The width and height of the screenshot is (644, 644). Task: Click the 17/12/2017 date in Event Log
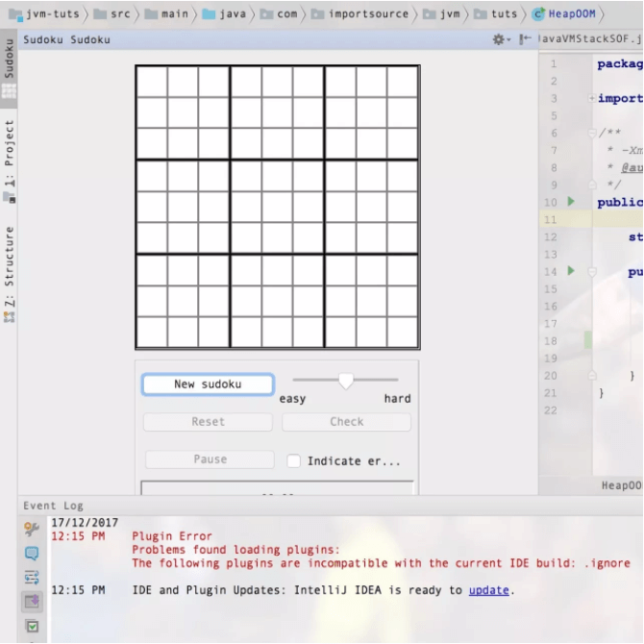pos(85,523)
